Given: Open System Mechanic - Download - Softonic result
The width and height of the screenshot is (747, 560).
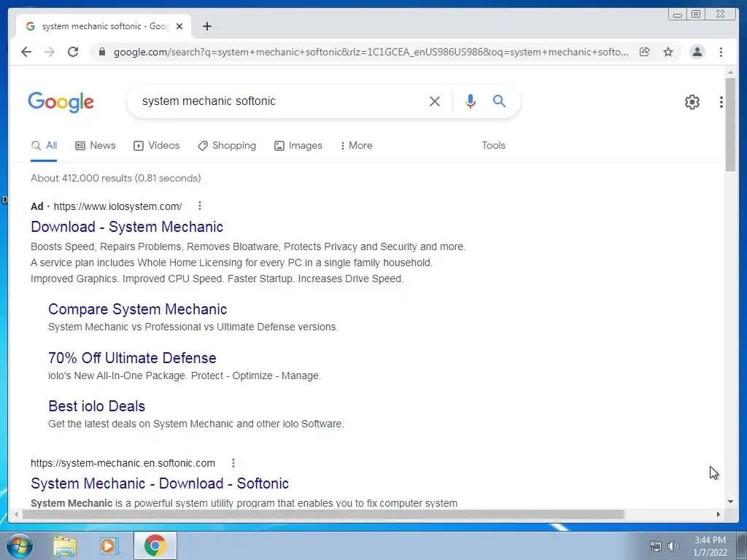Looking at the screenshot, I should point(160,483).
